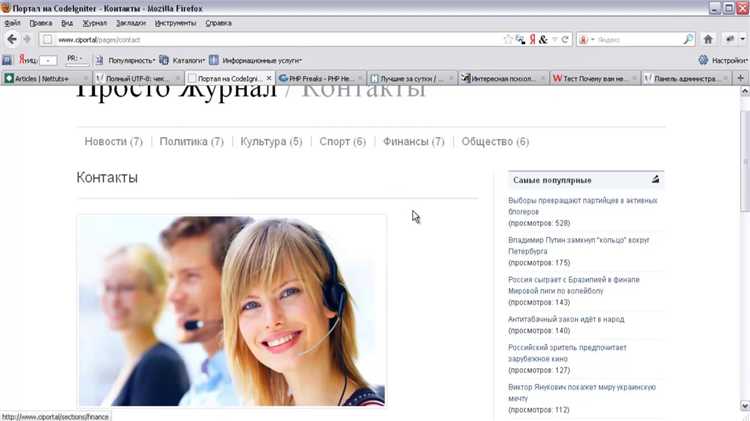Click the page scrollbar down arrow
Image resolution: width=750 pixels, height=421 pixels.
pos(745,406)
